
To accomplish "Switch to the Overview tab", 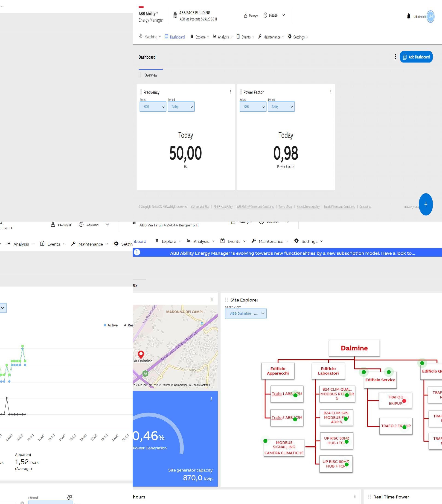I will click(x=151, y=75).
